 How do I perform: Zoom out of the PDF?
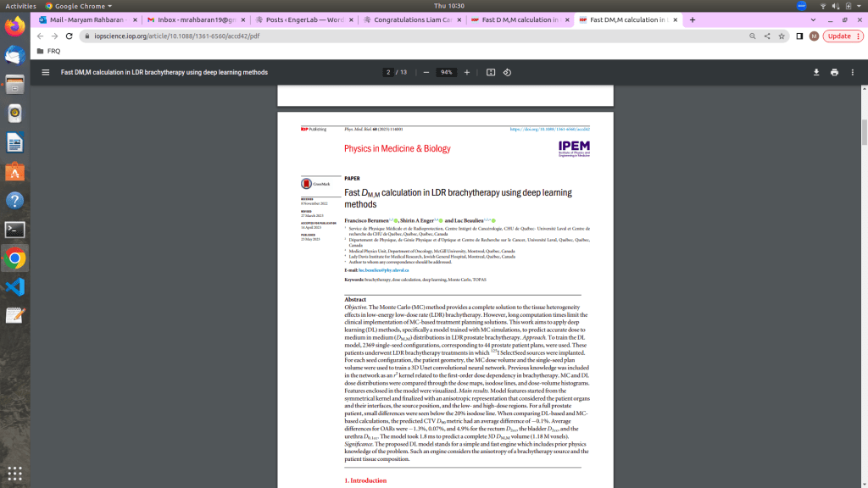[x=425, y=72]
